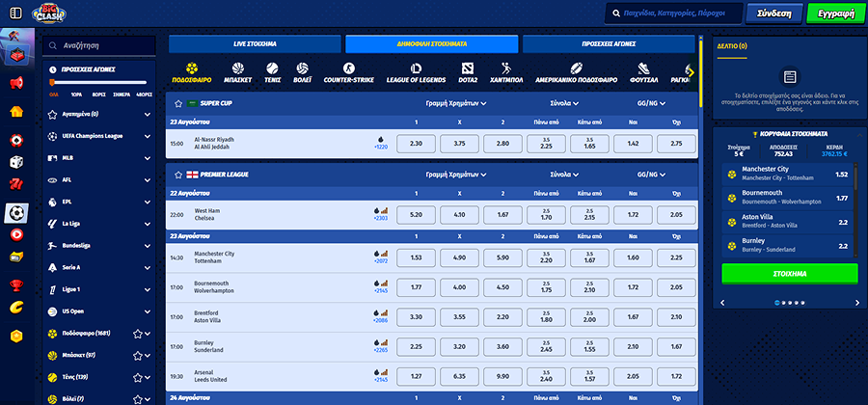Viewport: 868px width, 405px height.
Task: Select the DOTA2 esport icon
Action: (x=468, y=72)
